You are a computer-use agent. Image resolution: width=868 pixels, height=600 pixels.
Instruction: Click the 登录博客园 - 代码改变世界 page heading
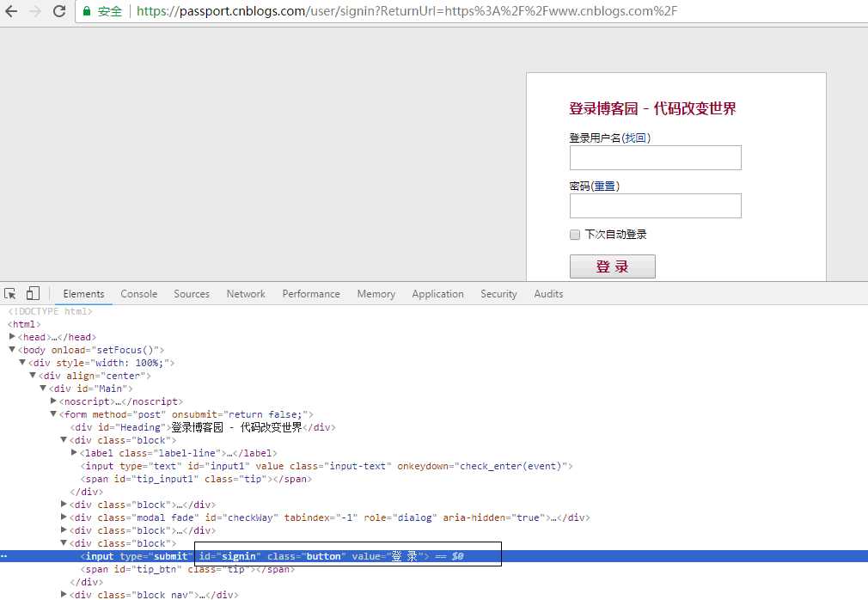(652, 108)
